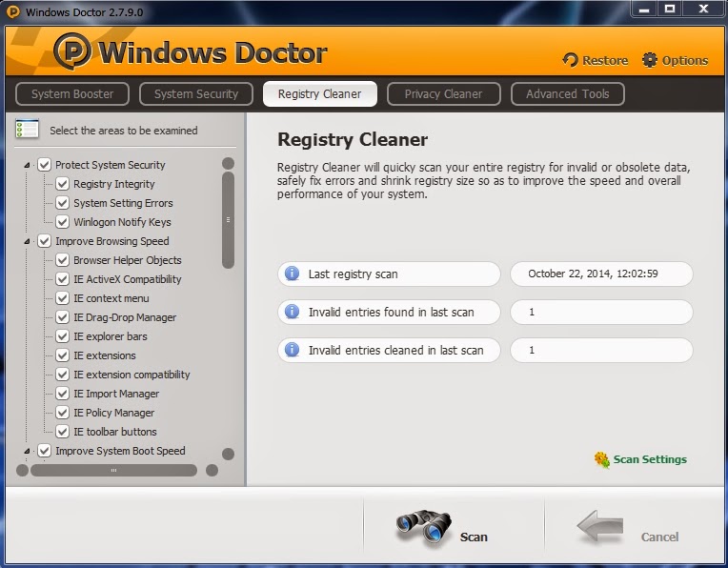Click the October 22, 2014 date value
Screen dimensions: 728x568
(x=593, y=274)
